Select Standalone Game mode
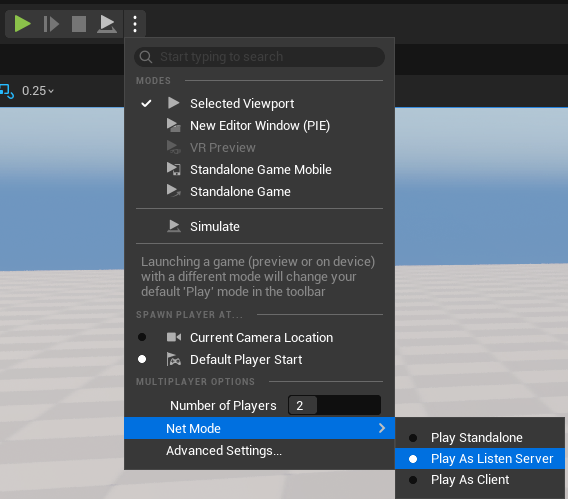This screenshot has height=499, width=568. click(259, 192)
